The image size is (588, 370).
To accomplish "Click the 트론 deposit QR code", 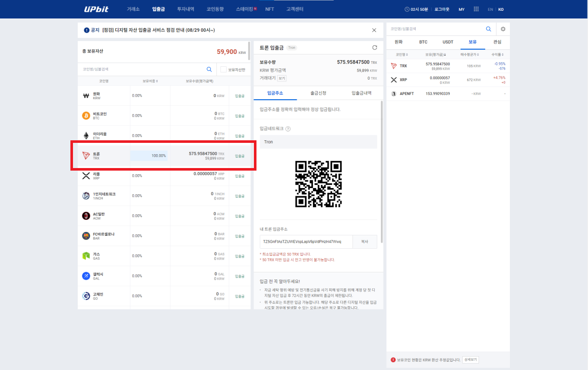I will (x=318, y=184).
